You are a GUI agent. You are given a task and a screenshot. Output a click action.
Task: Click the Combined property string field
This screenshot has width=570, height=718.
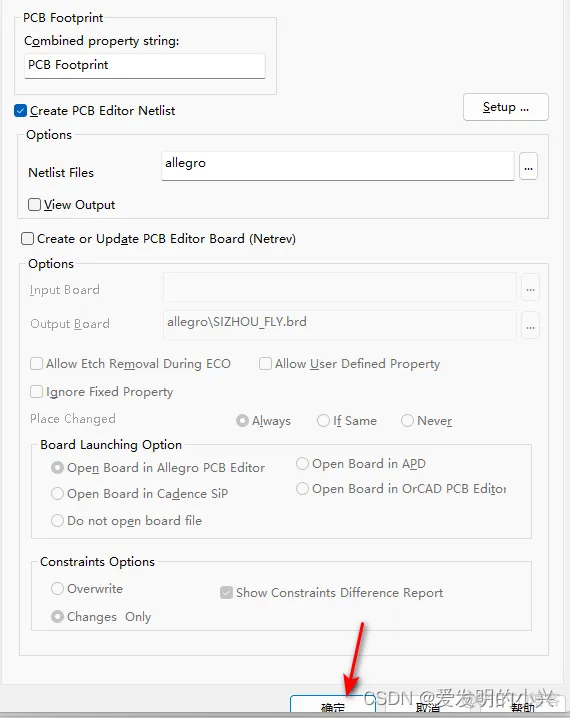[x=145, y=65]
